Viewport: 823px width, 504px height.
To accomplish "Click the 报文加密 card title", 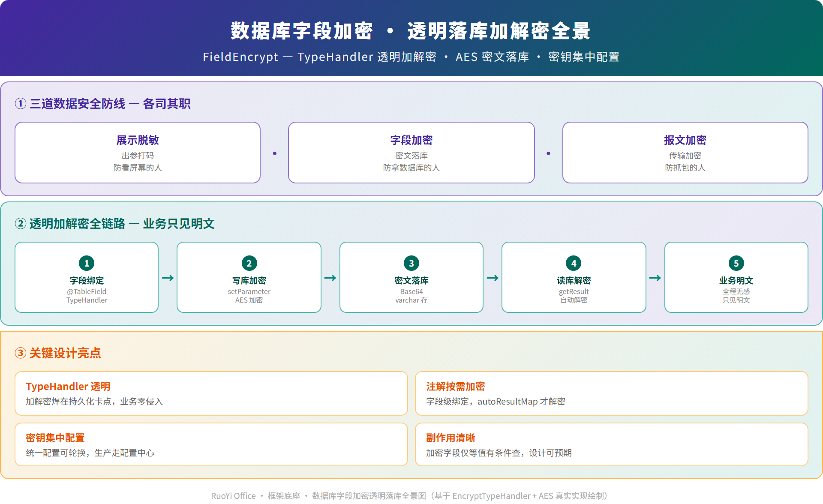I will [x=685, y=140].
